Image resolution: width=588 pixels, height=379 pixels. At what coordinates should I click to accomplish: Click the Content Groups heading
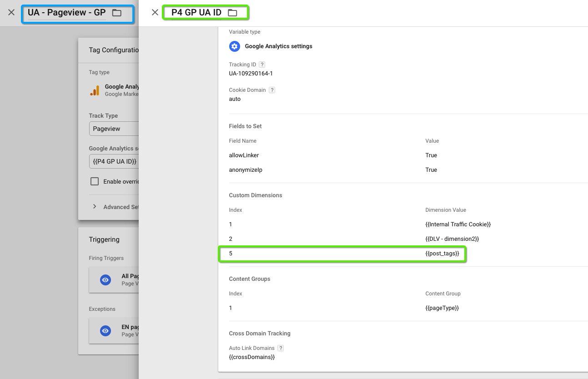[x=250, y=279]
